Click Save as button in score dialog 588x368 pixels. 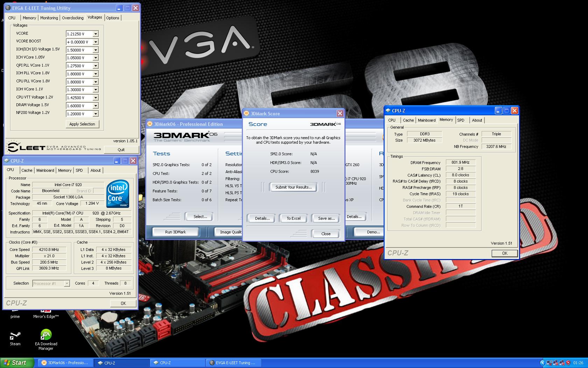[326, 218]
